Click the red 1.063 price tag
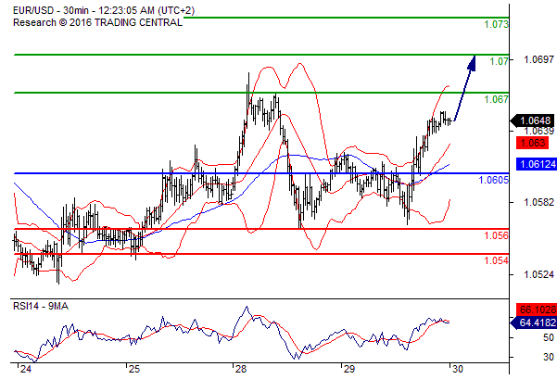The width and height of the screenshot is (557, 392). click(532, 143)
